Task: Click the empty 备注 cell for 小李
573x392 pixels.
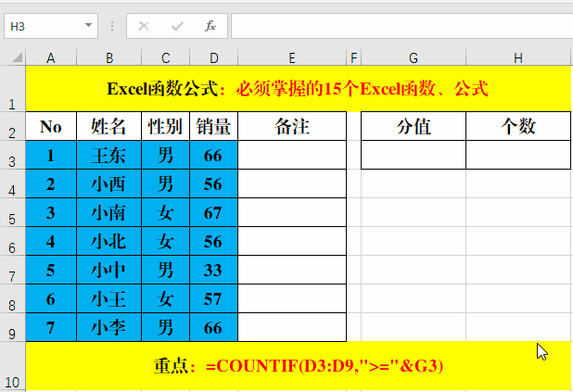Action: coord(292,327)
